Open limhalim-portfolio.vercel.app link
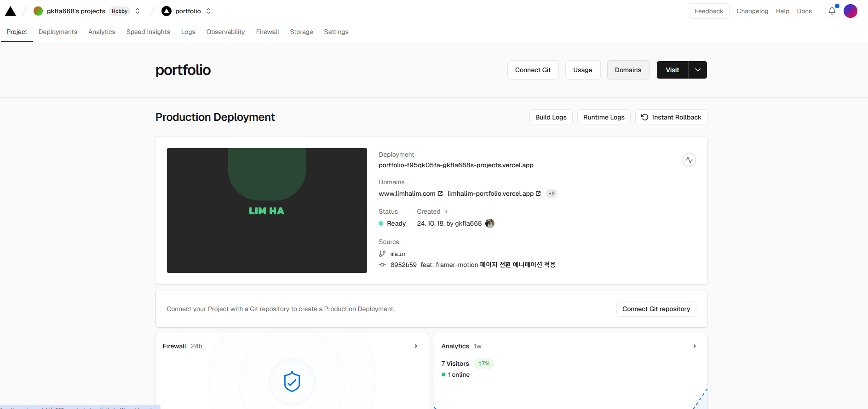 [490, 193]
